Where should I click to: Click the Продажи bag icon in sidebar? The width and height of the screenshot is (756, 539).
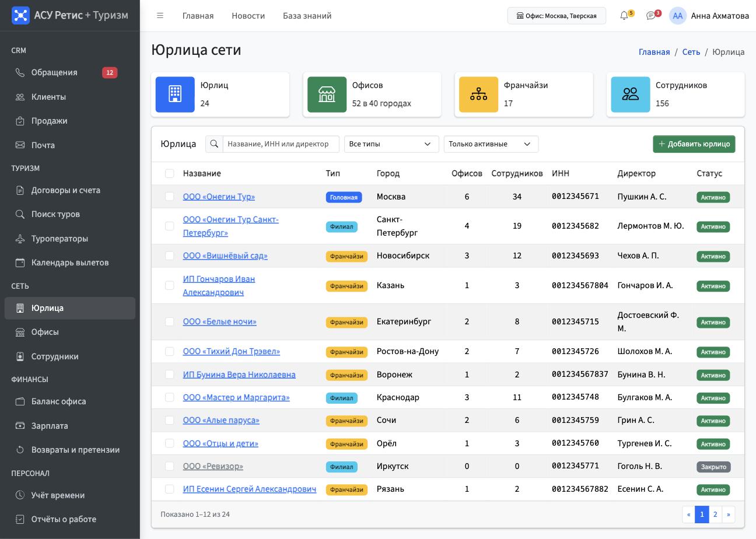point(20,121)
